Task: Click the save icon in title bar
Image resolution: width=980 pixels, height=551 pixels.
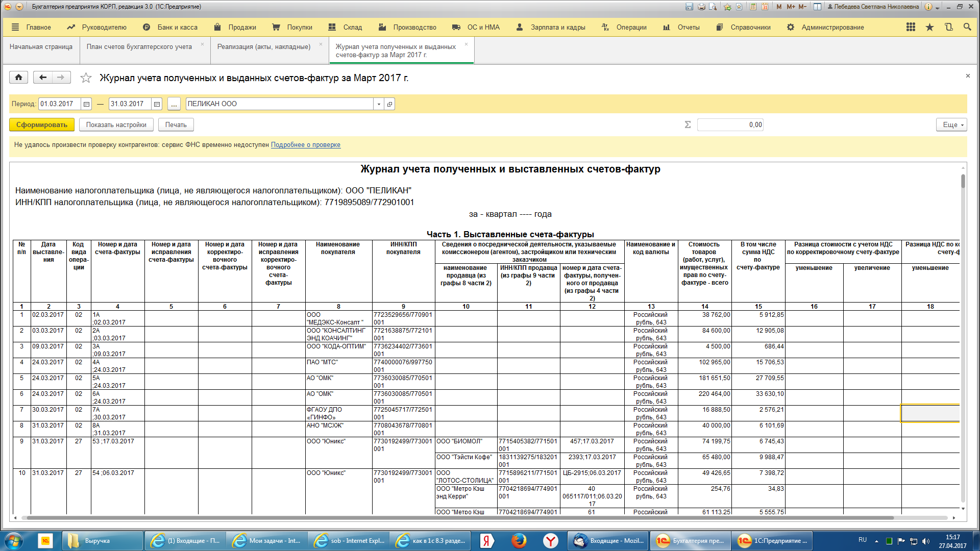Action: pos(689,7)
